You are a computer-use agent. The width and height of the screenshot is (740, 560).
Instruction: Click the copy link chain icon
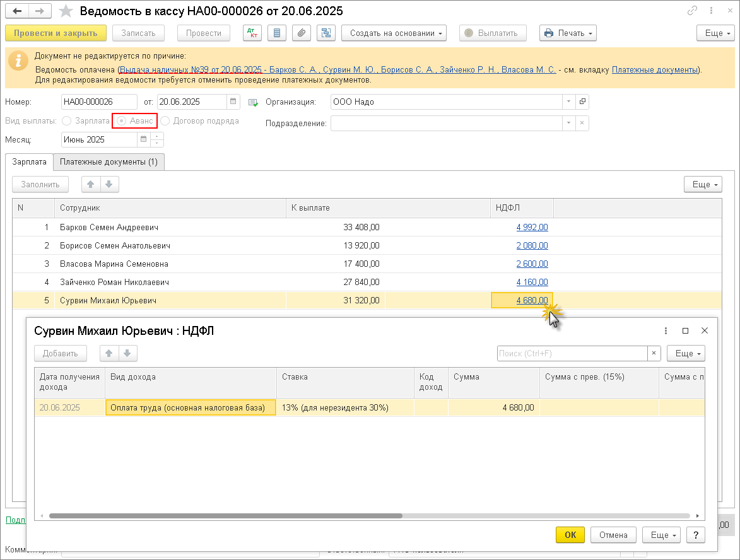point(692,11)
